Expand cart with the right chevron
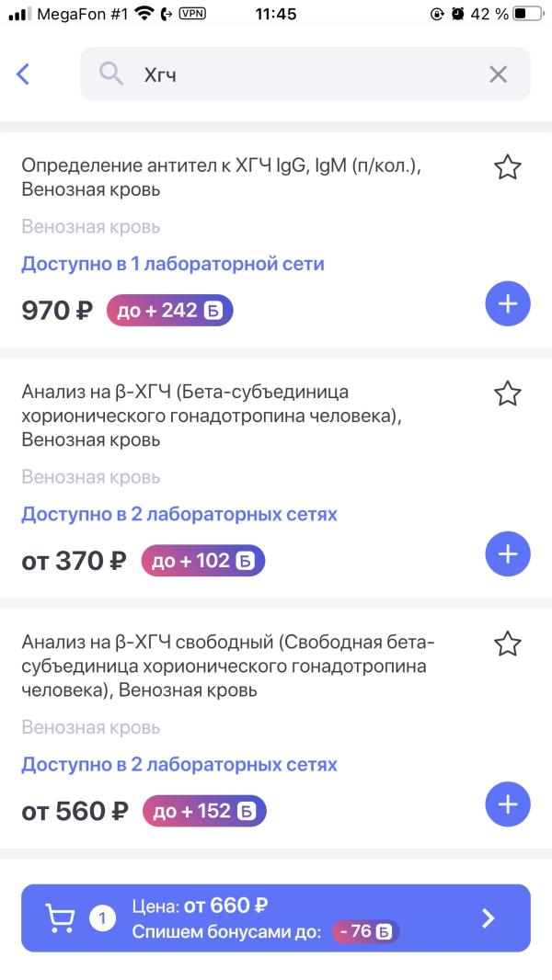Image resolution: width=552 pixels, height=980 pixels. pyautogui.click(x=488, y=918)
